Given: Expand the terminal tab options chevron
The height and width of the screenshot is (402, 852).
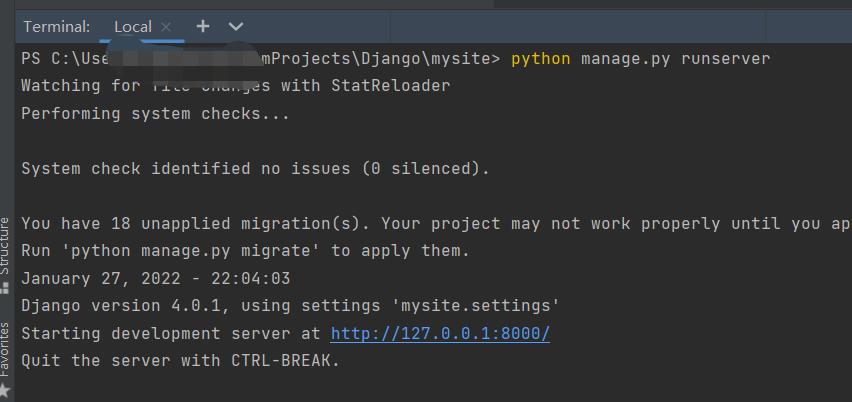Looking at the screenshot, I should [236, 26].
